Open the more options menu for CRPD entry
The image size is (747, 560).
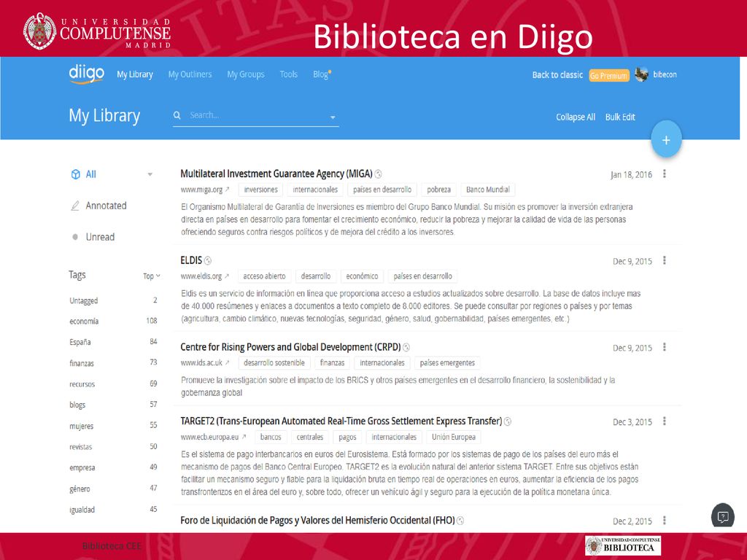[664, 347]
